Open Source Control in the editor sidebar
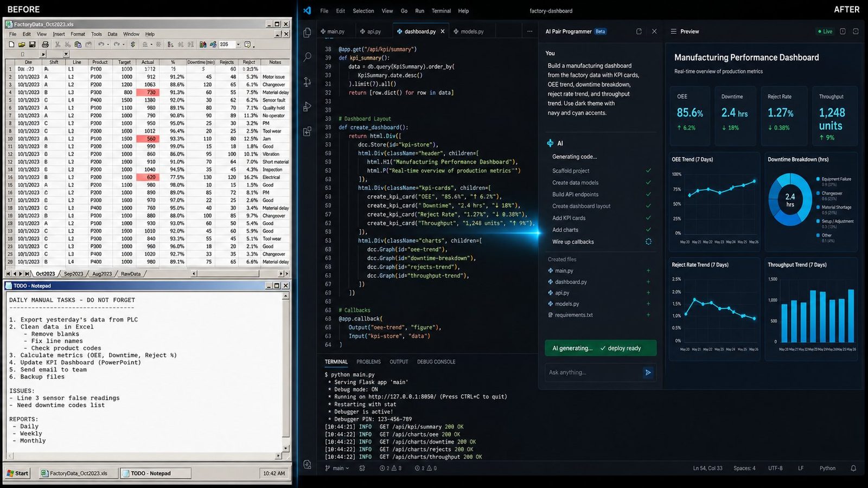The image size is (868, 488). [x=307, y=82]
